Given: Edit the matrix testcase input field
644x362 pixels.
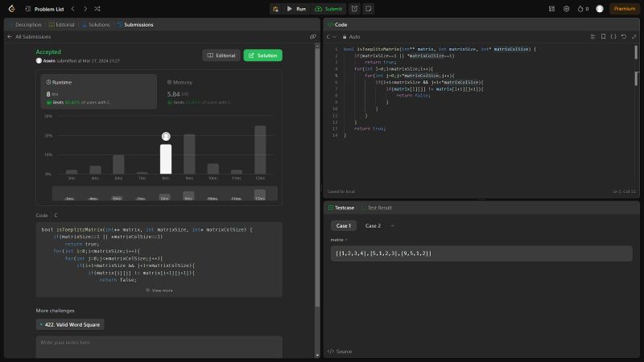Looking at the screenshot, I should pyautogui.click(x=481, y=253).
